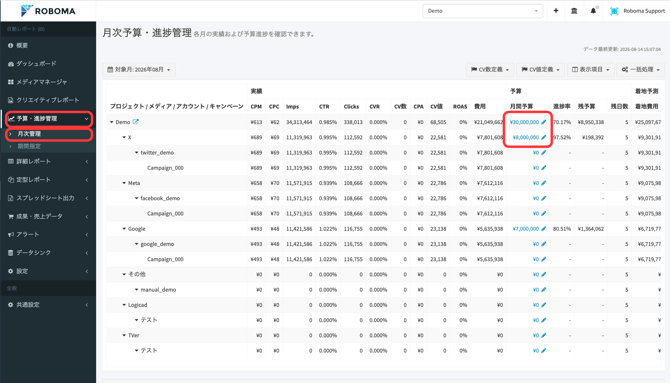Click the 費用 column header
The width and height of the screenshot is (670, 383).
click(480, 106)
